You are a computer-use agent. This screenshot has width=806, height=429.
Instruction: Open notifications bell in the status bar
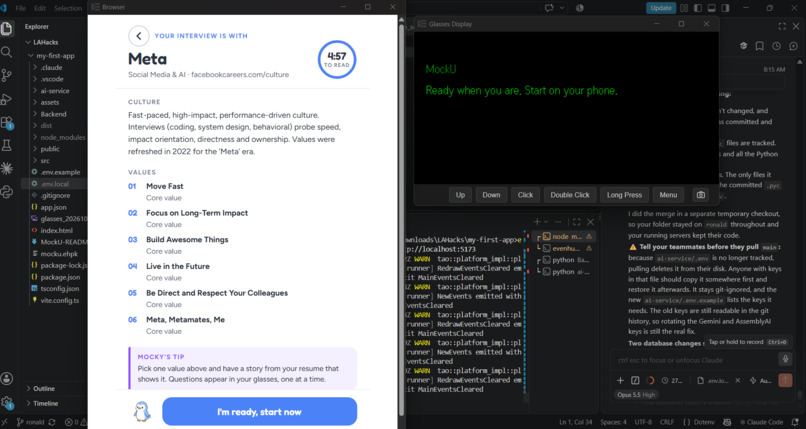[x=796, y=422]
